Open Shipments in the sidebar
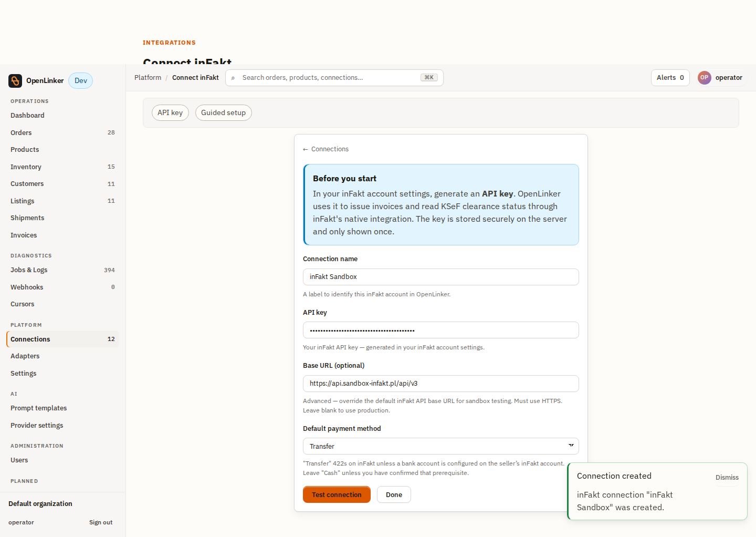The height and width of the screenshot is (537, 756). (62, 218)
